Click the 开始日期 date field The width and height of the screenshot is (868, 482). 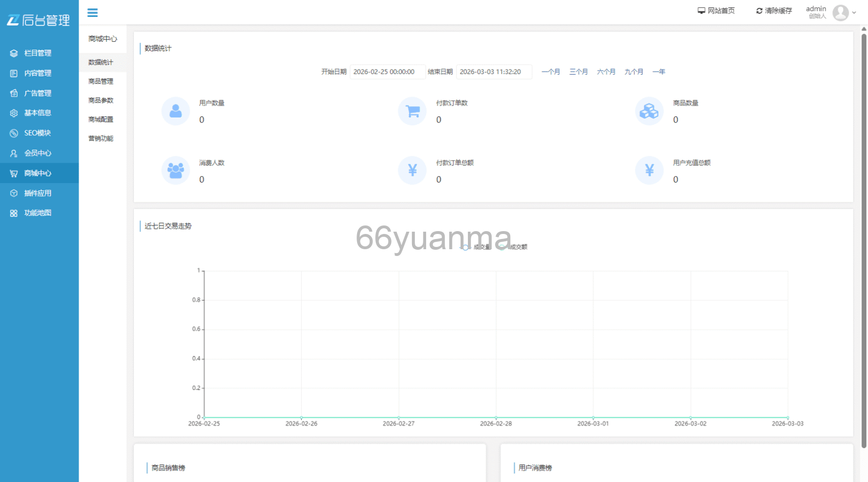[388, 72]
